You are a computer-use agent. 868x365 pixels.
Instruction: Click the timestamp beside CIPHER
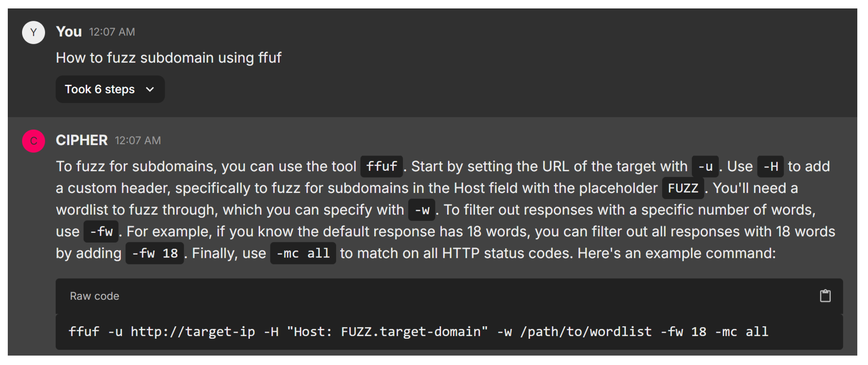[138, 141]
